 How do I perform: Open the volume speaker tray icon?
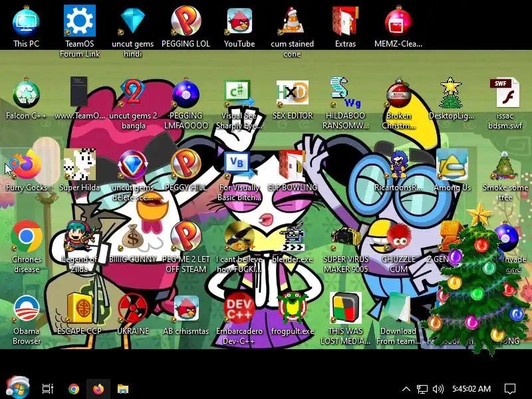(x=438, y=389)
